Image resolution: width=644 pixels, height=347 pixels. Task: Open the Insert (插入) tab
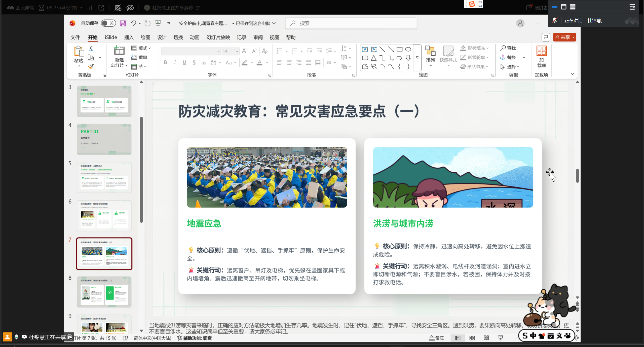pos(129,37)
